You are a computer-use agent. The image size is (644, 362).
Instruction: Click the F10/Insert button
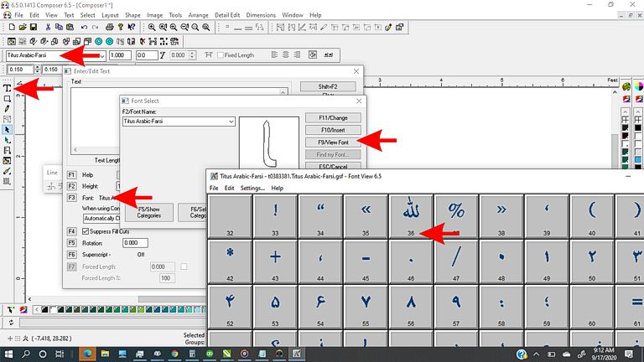pyautogui.click(x=333, y=130)
